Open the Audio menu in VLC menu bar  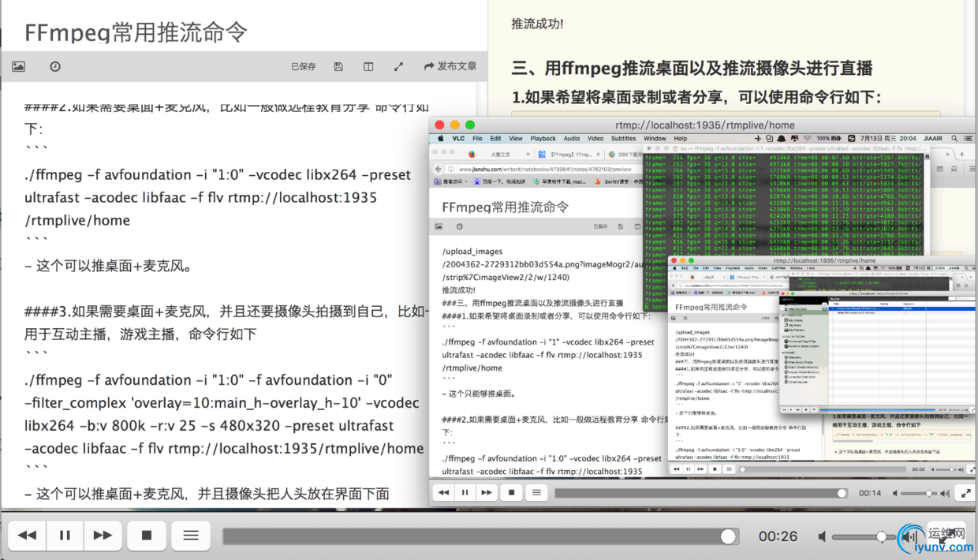point(572,138)
